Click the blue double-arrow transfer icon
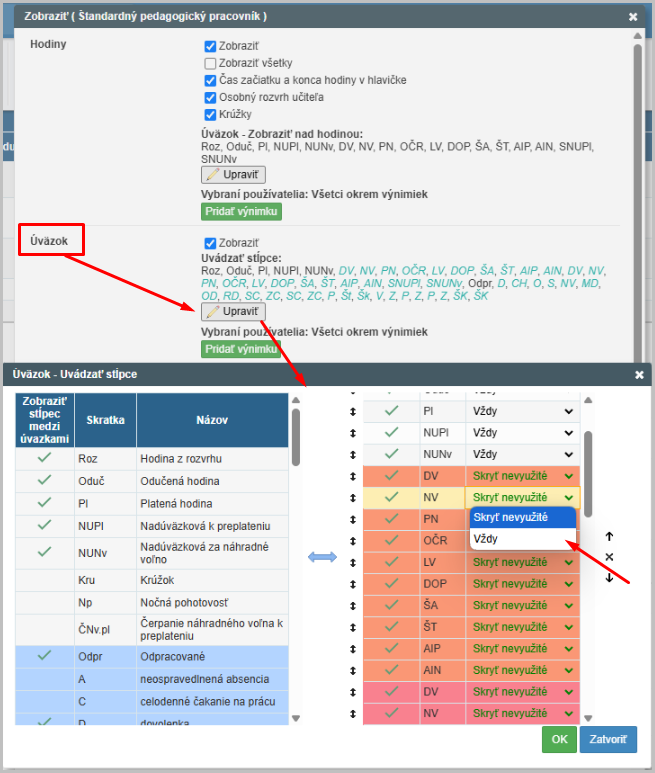655x773 pixels. pos(322,558)
